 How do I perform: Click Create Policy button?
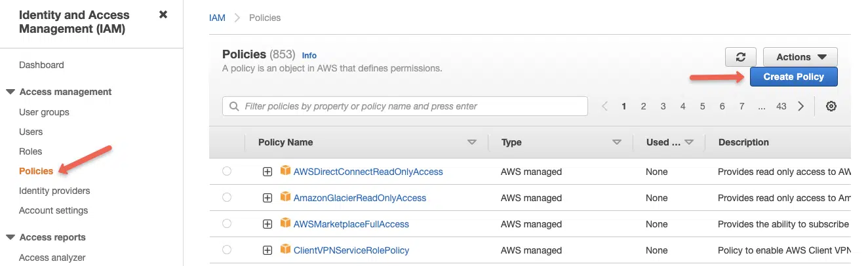793,77
